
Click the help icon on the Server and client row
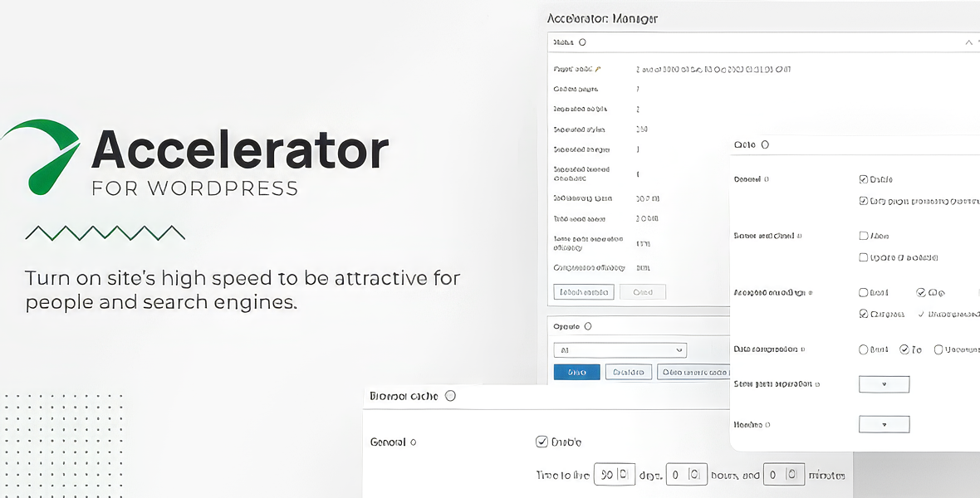800,237
